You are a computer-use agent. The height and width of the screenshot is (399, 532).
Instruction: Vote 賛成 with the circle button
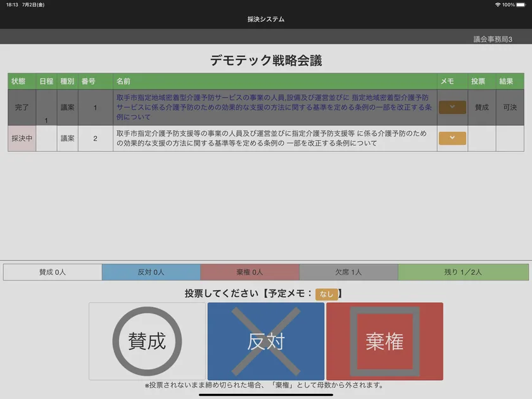(x=147, y=341)
